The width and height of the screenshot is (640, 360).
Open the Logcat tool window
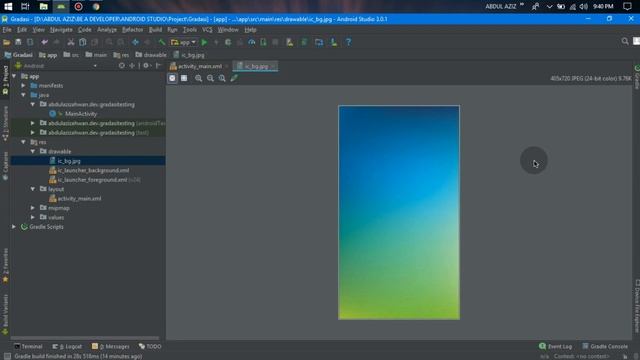coord(67,346)
